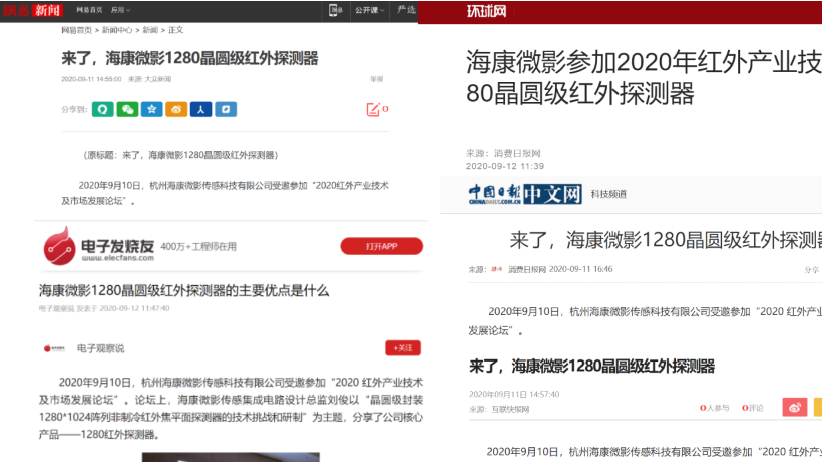822x462 pixels.
Task: Click the red 打开APP button
Action: [x=382, y=246]
